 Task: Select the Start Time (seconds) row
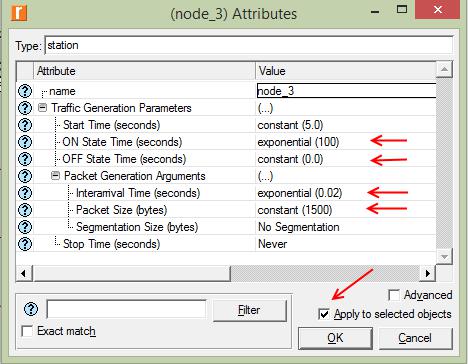tap(226, 125)
